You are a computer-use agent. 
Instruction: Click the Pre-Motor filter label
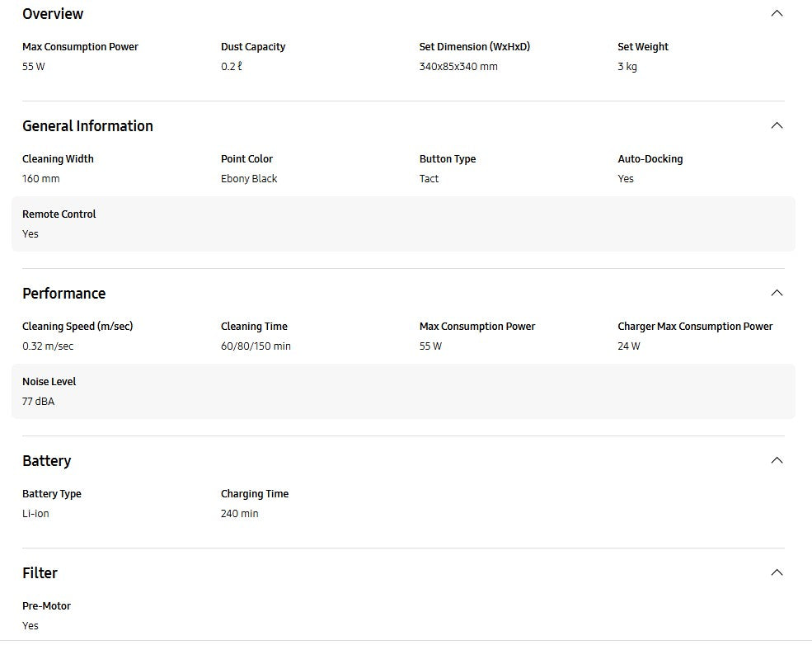coord(46,606)
